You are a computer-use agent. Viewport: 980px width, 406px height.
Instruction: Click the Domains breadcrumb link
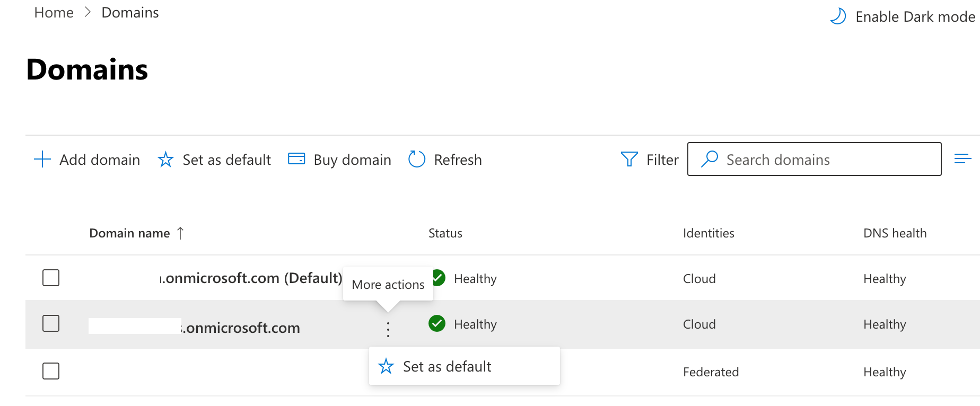coord(130,13)
